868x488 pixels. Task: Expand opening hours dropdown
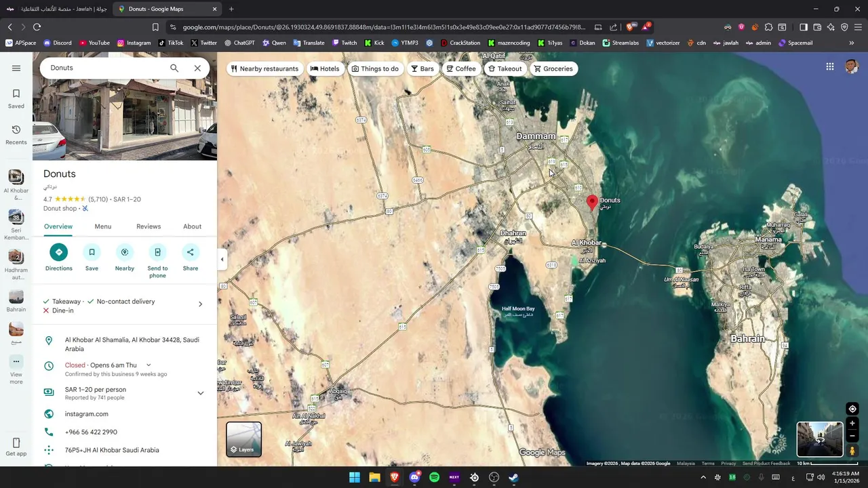tap(149, 365)
